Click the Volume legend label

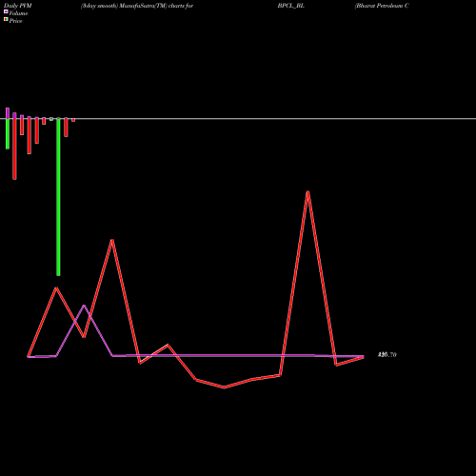click(18, 13)
